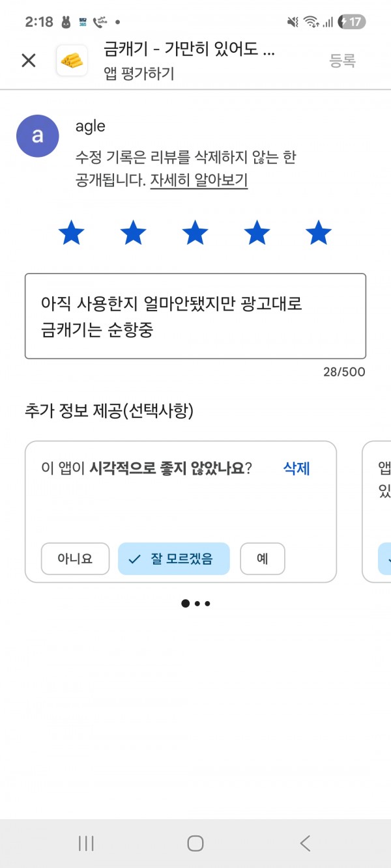Viewport: 391px width, 868px height.
Task: Tap the Android home button
Action: pyautogui.click(x=195, y=843)
